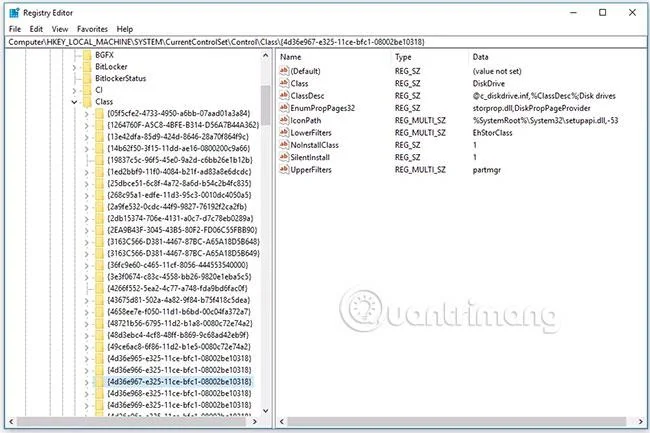Open the Favorites menu

coord(92,29)
